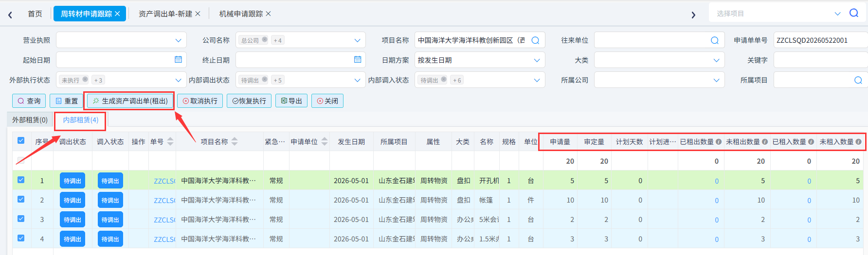Expand the 公司名称 dropdown
868x255 pixels.
358,40
